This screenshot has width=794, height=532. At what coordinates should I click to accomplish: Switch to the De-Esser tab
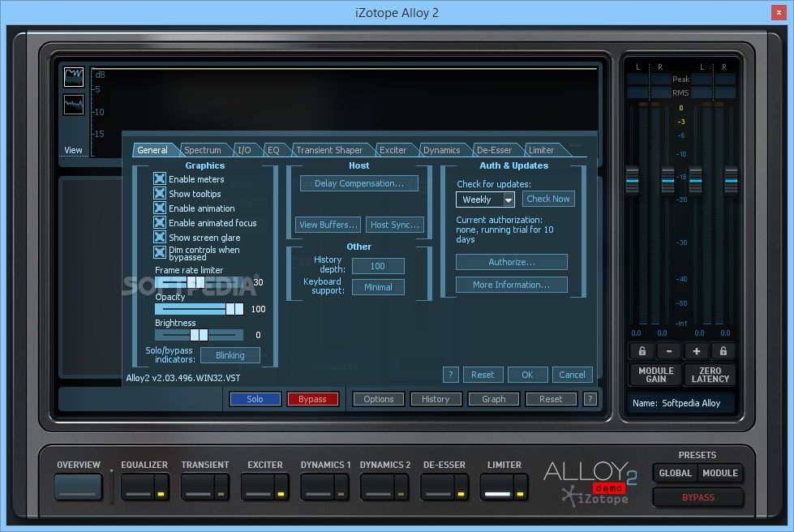[x=494, y=150]
